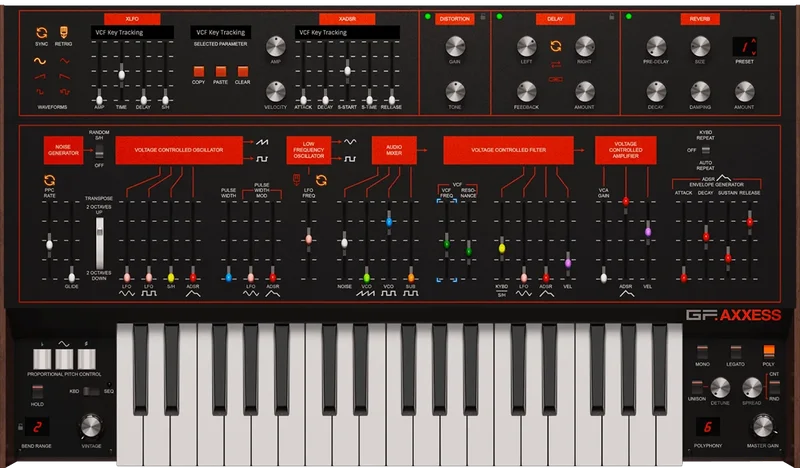800x468 pixels.
Task: Toggle the Delay power LED
Action: (x=499, y=17)
